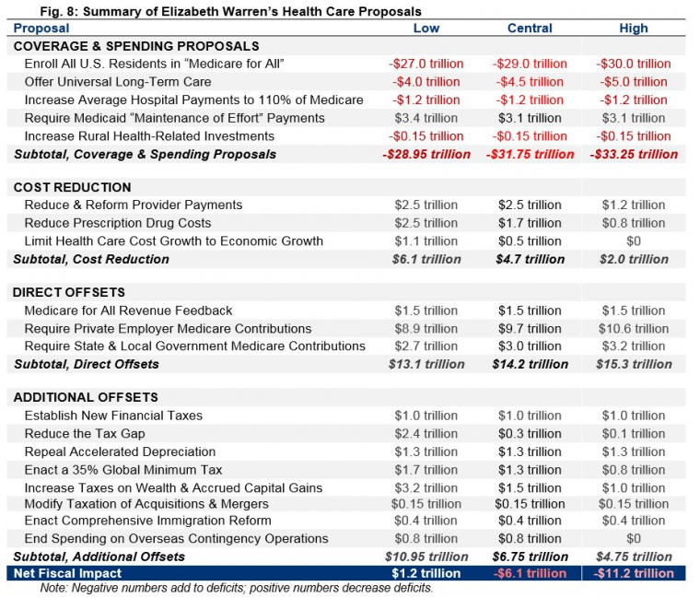Click 'Increase Taxes on Wealth & Accrued Capital Gains'
The image size is (700, 598).
tap(173, 487)
